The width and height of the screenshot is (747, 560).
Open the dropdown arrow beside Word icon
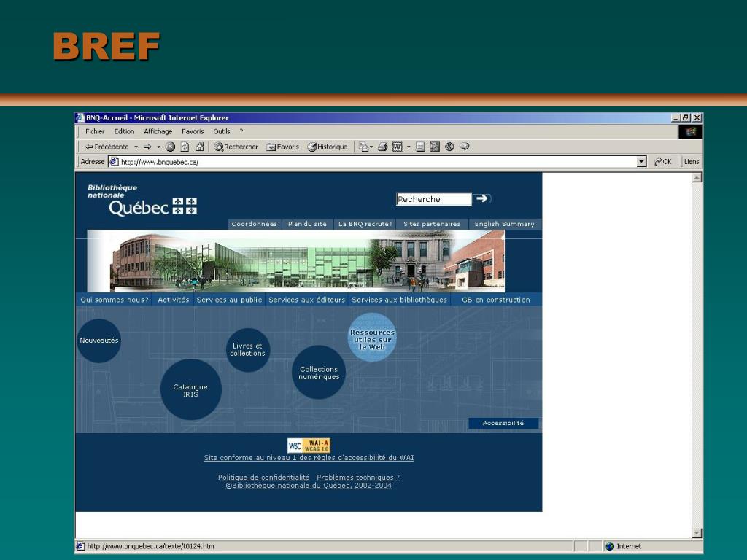(x=409, y=147)
